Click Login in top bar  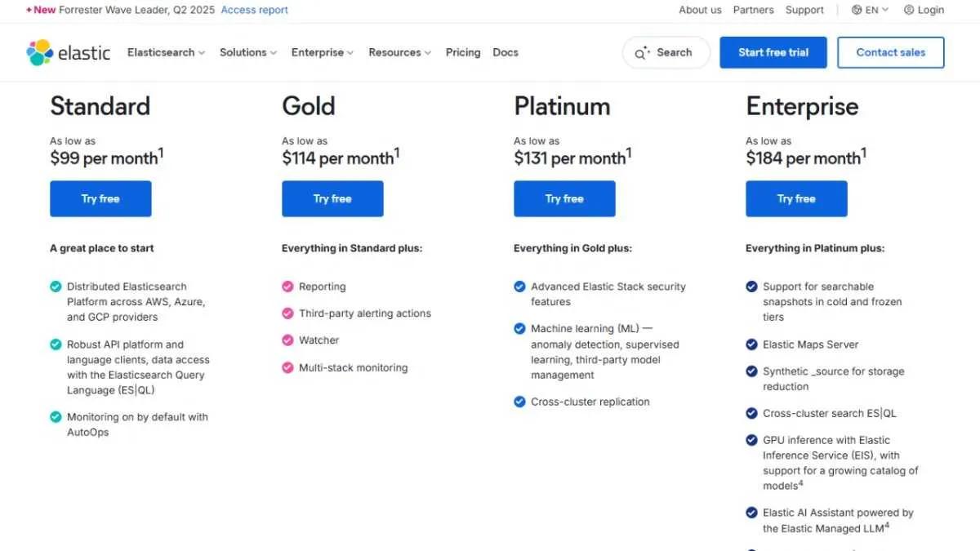pyautogui.click(x=924, y=10)
